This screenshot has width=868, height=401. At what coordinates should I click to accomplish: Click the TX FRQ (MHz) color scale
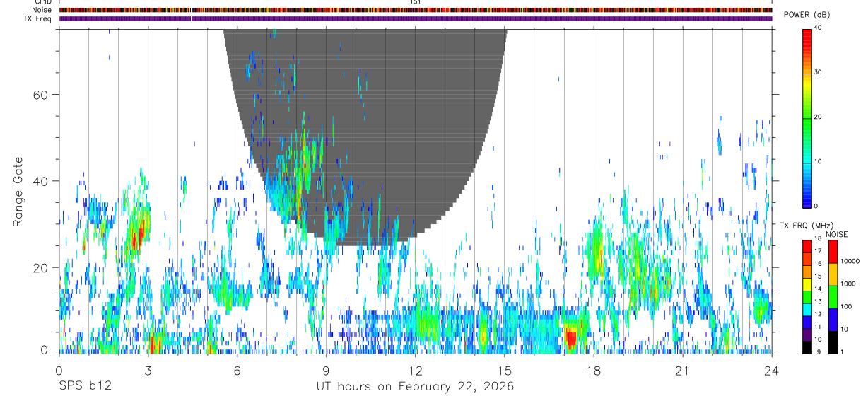807,297
